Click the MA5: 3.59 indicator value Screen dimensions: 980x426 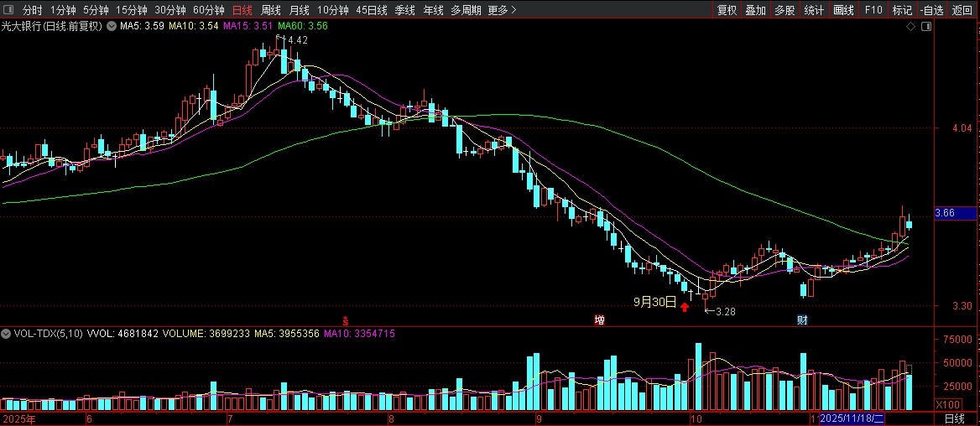coord(143,26)
